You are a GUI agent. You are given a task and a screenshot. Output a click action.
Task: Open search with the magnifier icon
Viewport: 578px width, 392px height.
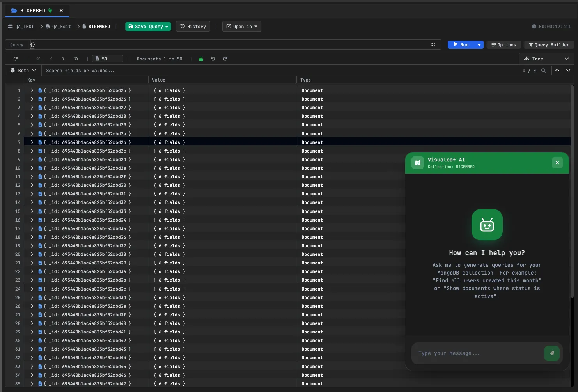tap(544, 71)
